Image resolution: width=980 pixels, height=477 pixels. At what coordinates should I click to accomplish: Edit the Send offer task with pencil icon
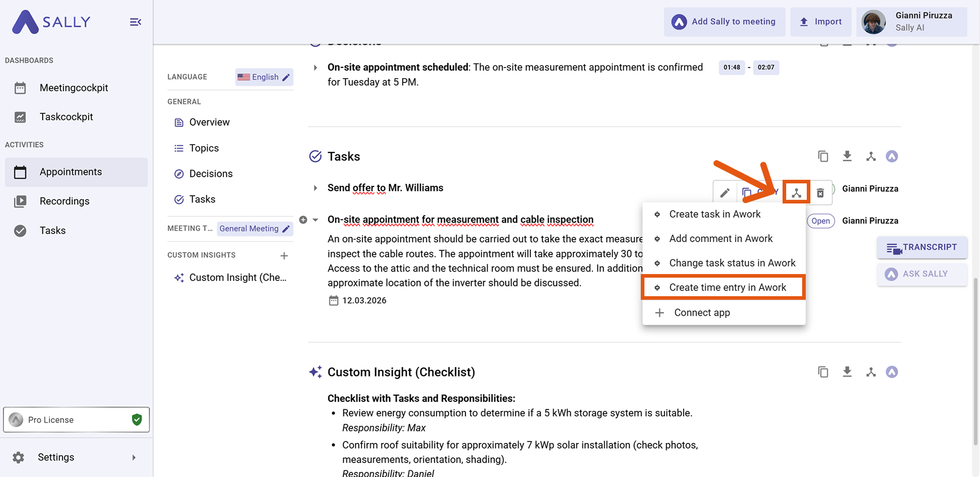[725, 193]
